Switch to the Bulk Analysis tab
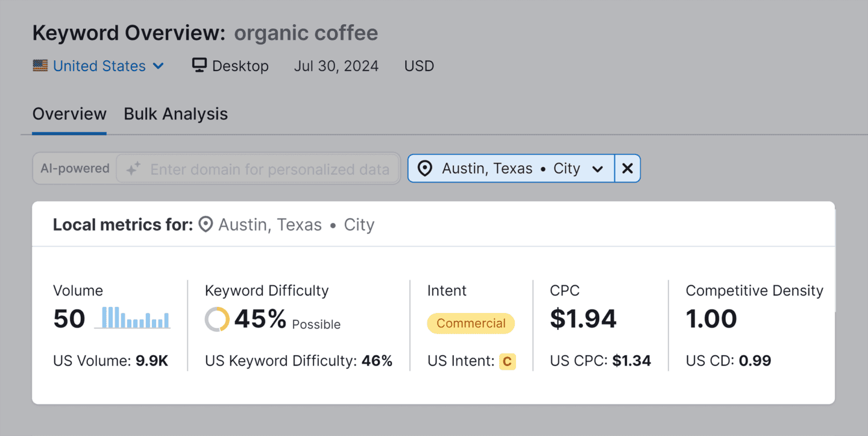The height and width of the screenshot is (436, 868). click(175, 113)
